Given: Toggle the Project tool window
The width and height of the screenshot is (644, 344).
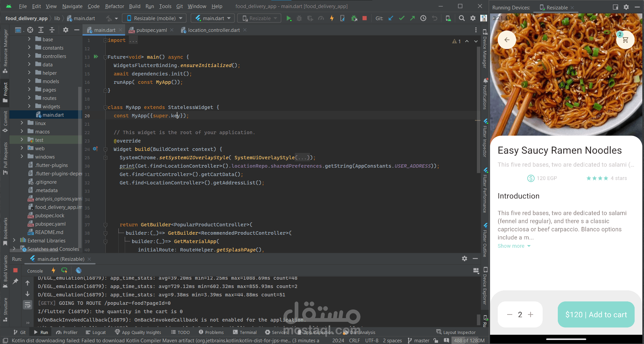Looking at the screenshot, I should (5, 92).
